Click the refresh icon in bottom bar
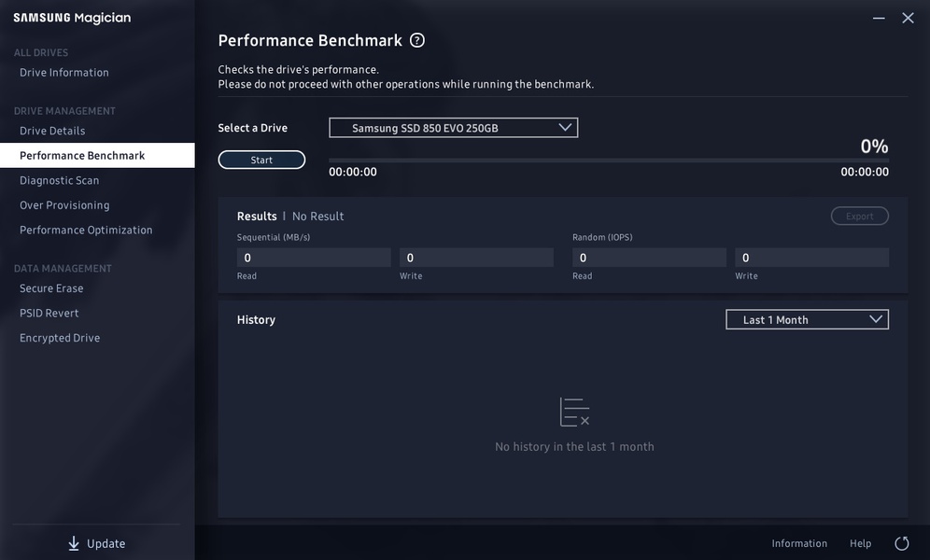The image size is (930, 560). [902, 543]
